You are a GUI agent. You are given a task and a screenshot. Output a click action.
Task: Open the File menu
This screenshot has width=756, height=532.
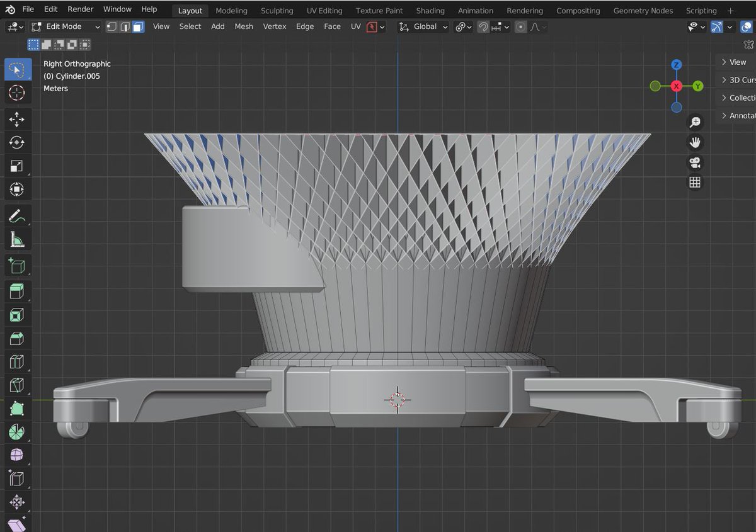coord(28,9)
